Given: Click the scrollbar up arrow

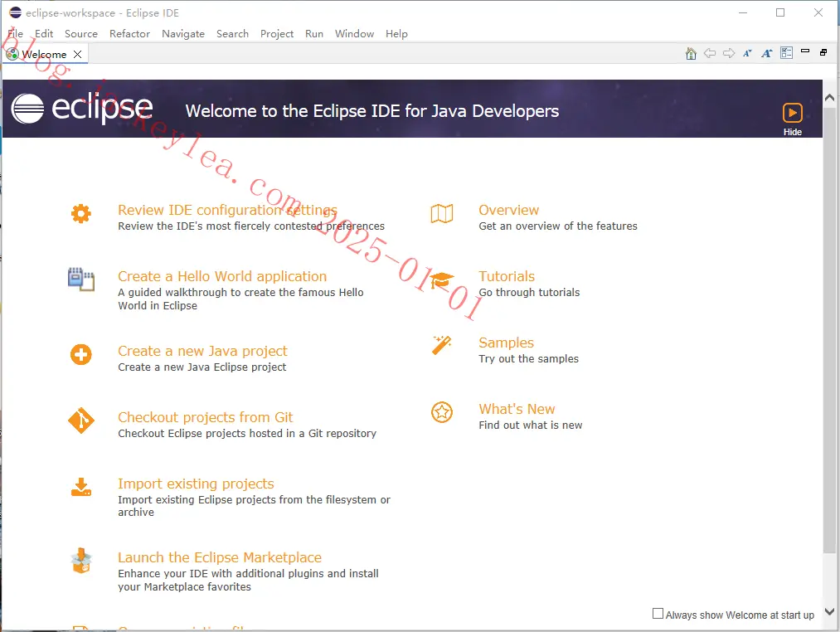Looking at the screenshot, I should pyautogui.click(x=829, y=98).
